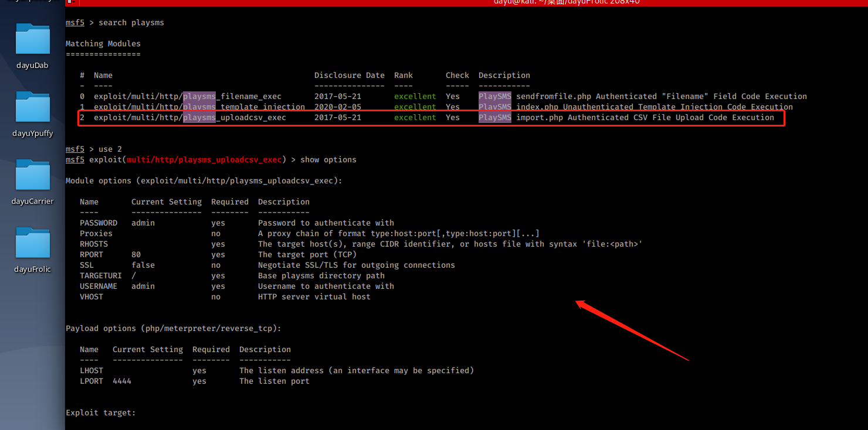
Task: Click the Proxies option name
Action: tap(96, 234)
